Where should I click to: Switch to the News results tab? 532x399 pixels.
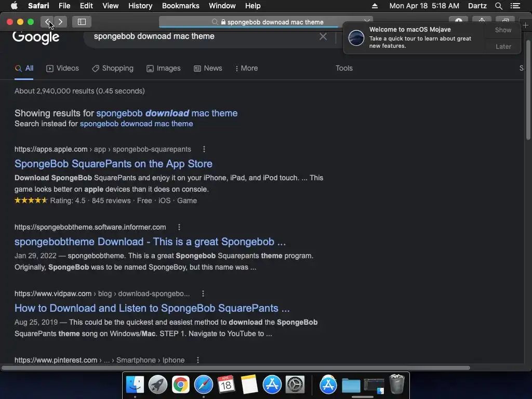pos(208,68)
